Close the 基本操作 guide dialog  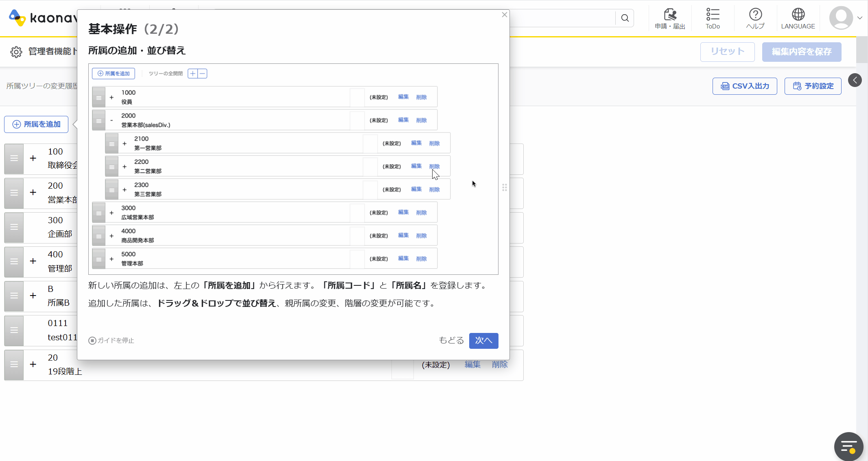pos(505,15)
